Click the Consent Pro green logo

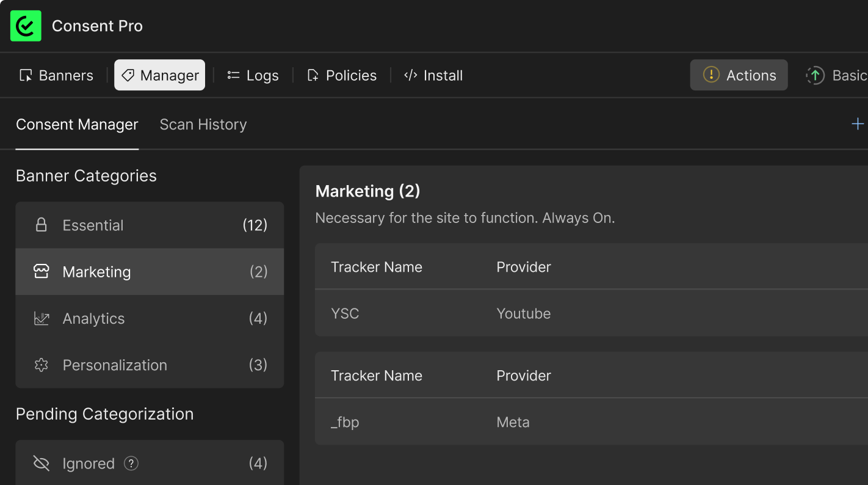pyautogui.click(x=26, y=26)
